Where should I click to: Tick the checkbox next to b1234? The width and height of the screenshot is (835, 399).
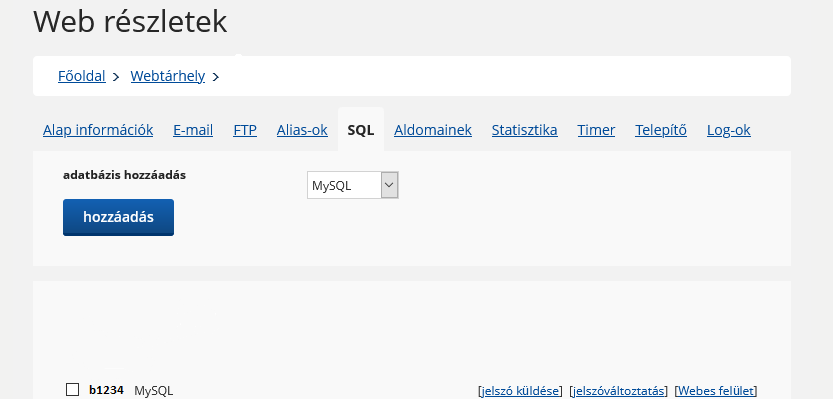coord(72,389)
